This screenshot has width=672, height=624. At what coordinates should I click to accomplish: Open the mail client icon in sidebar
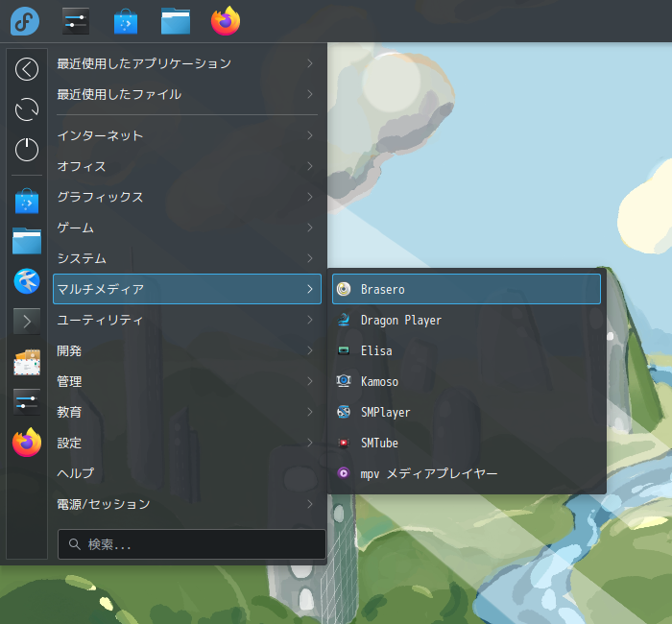pyautogui.click(x=27, y=362)
